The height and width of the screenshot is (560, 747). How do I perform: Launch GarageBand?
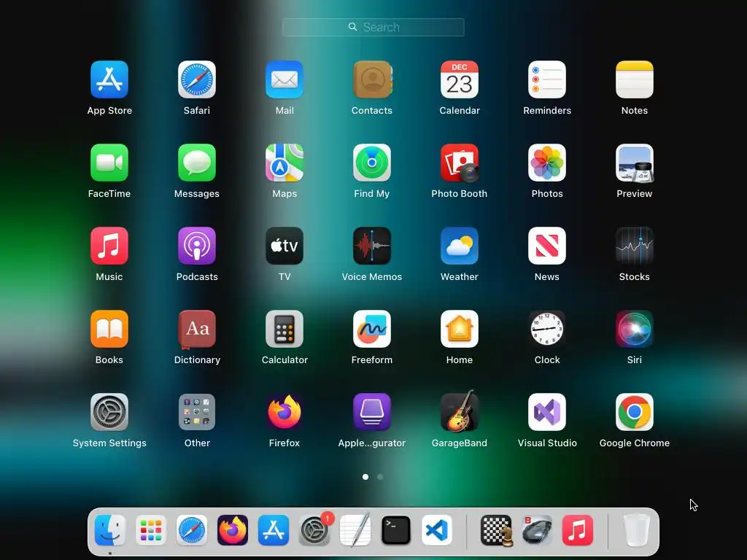point(460,411)
